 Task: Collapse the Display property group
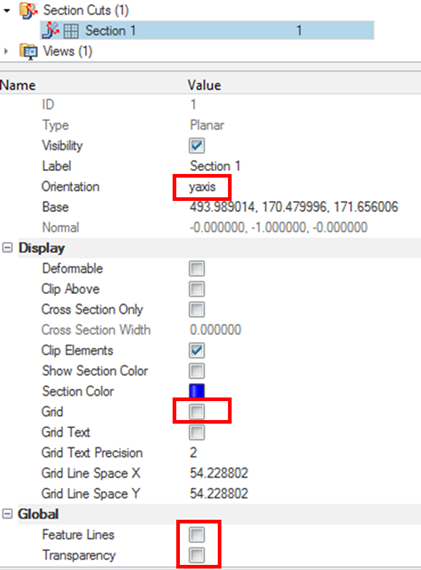(7, 248)
